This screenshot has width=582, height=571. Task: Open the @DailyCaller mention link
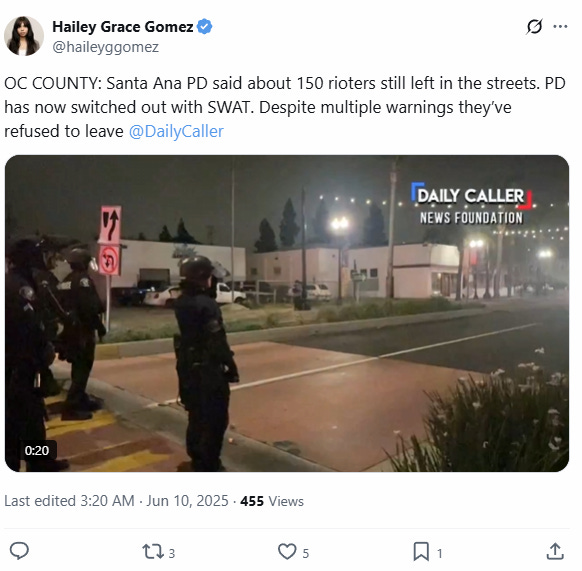click(x=176, y=131)
